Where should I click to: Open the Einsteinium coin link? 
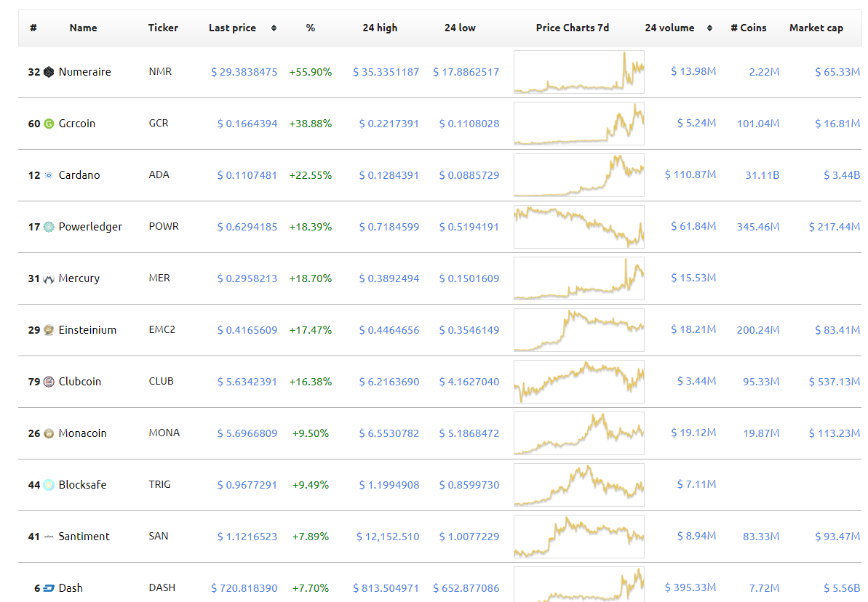coord(87,330)
